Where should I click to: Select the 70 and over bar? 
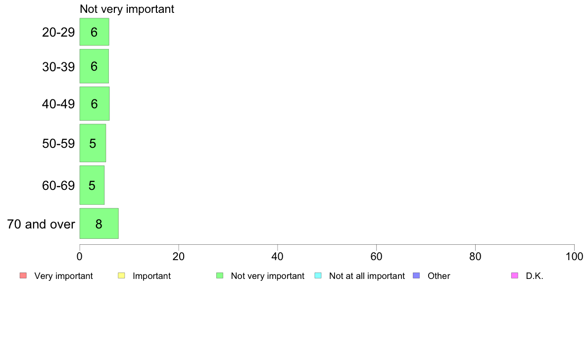point(99,224)
